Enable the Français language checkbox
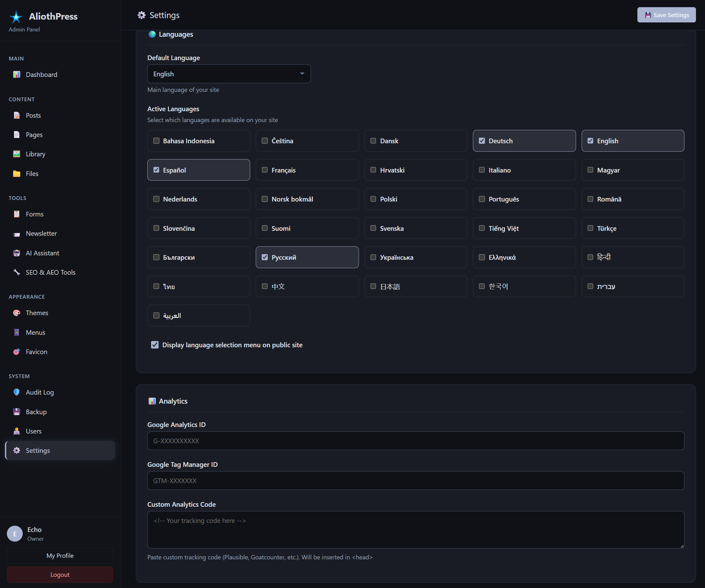Viewport: 705px width, 588px height. coord(264,170)
